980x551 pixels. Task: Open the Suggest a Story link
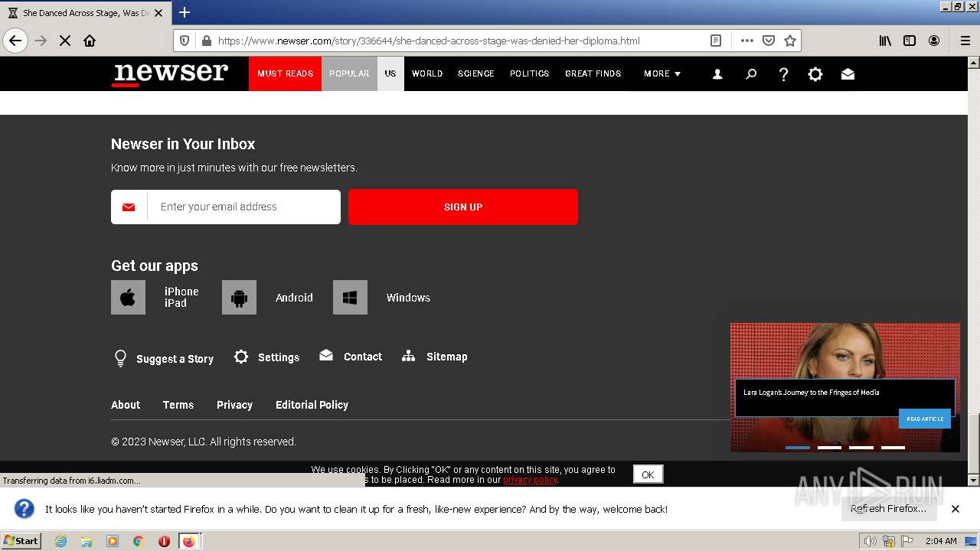click(x=175, y=359)
